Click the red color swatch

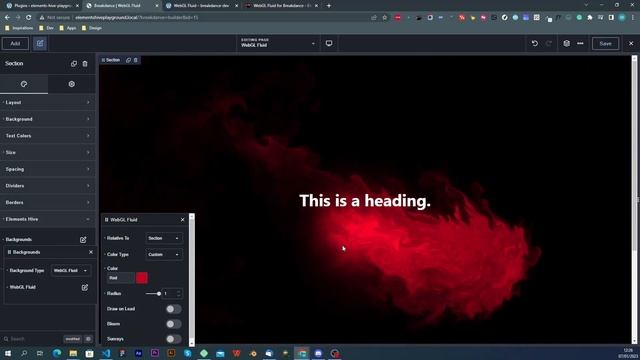142,278
